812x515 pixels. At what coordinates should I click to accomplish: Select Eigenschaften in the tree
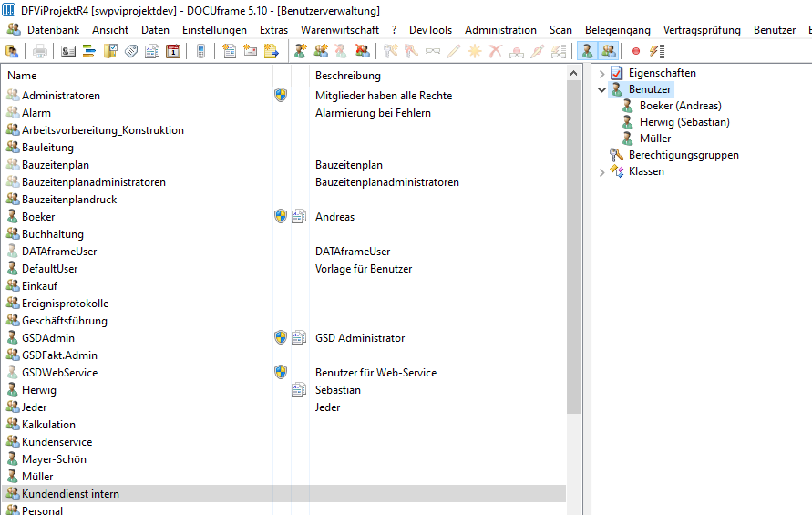click(662, 73)
